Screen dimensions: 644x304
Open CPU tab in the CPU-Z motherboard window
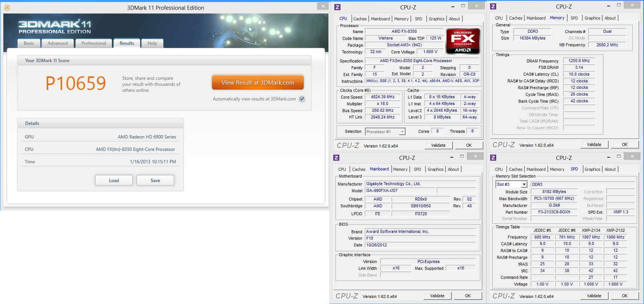(x=342, y=169)
